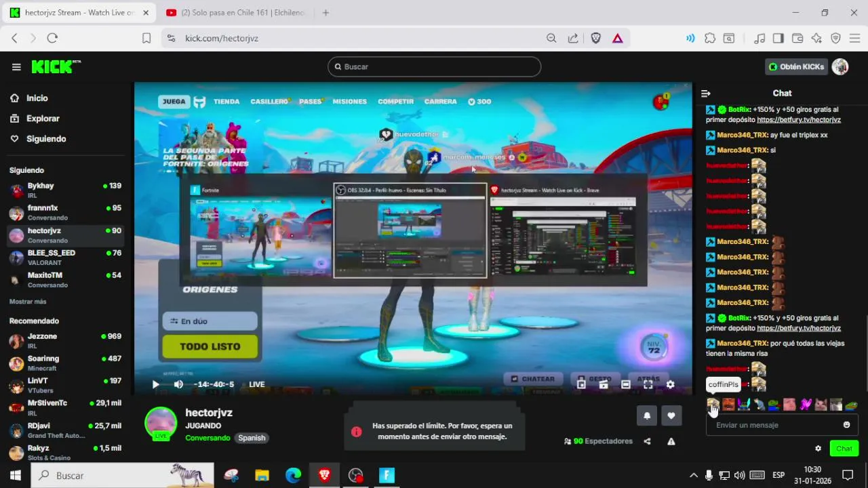This screenshot has width=868, height=488.
Task: Open Brave app in Windows taskbar
Action: [x=324, y=475]
